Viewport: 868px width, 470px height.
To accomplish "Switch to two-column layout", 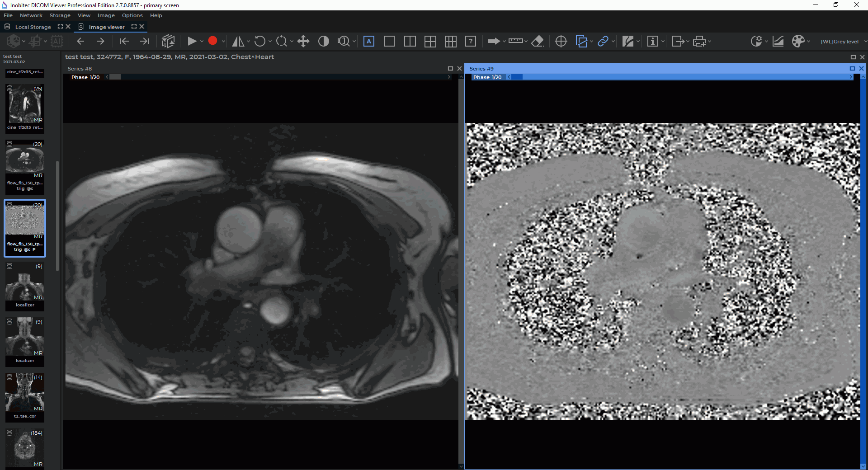I will point(410,41).
